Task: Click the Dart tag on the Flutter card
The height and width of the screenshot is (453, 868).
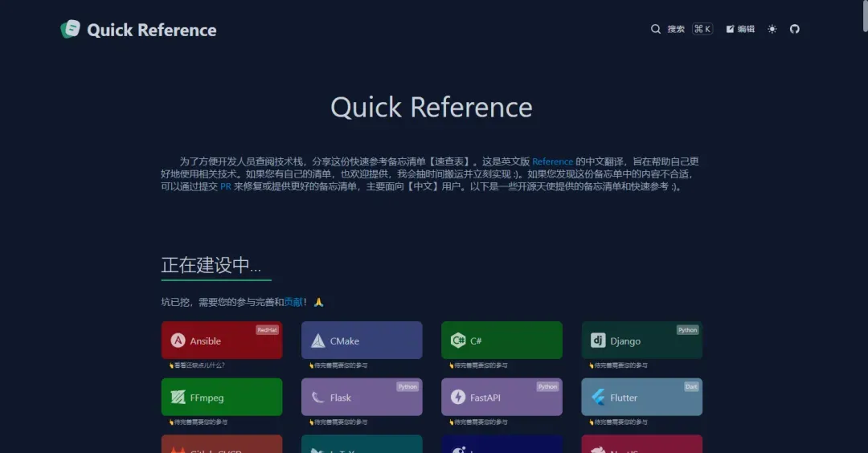Action: 691,386
